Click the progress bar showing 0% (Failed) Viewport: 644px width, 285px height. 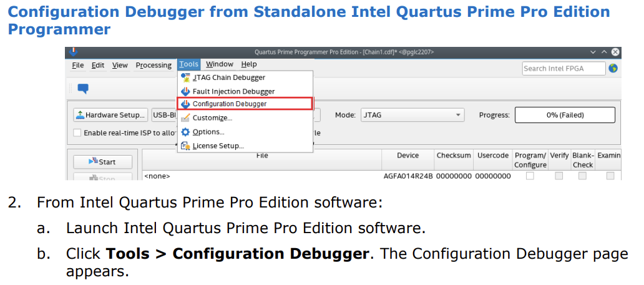point(565,115)
